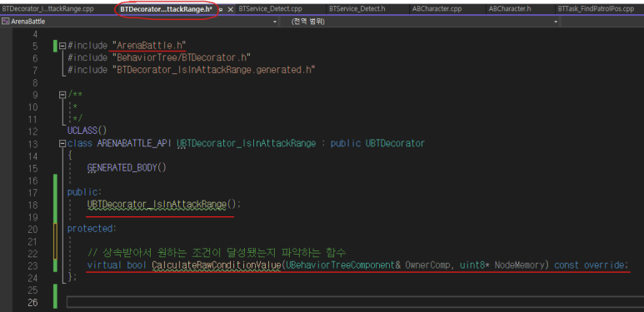Viewport: 644px width, 312px height.
Task: Open the BTService_Detect.cpp tab
Action: tap(270, 9)
